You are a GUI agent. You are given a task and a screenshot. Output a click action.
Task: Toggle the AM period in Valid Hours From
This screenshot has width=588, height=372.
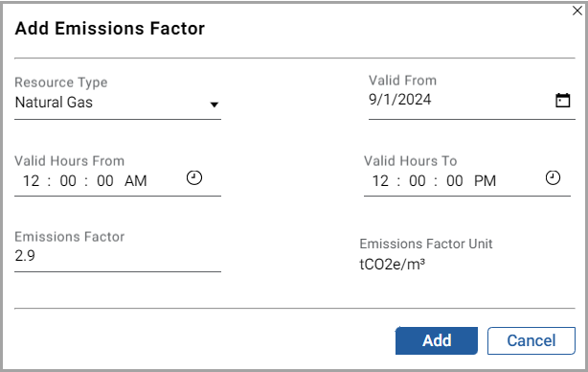[136, 181]
